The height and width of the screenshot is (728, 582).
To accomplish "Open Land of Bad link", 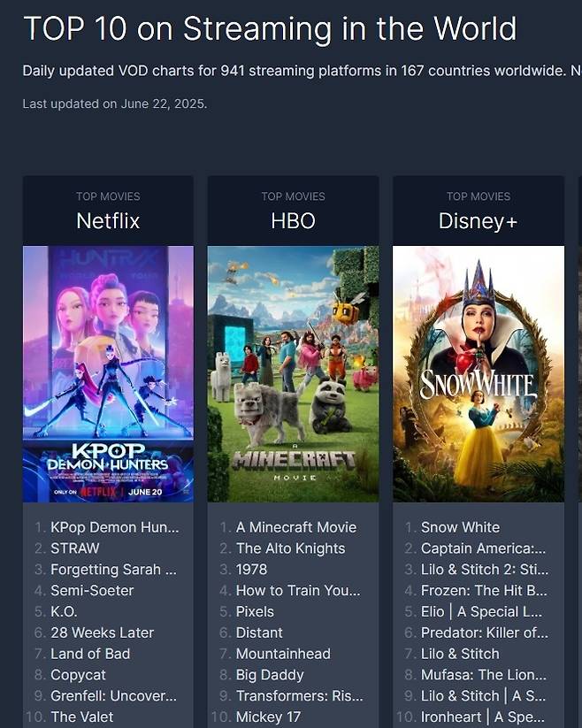I will click(x=90, y=653).
